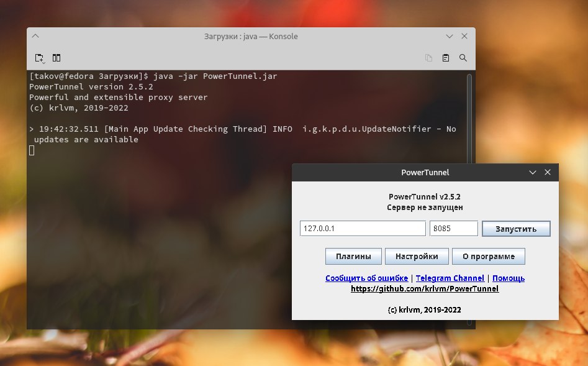Click the 'PowerTunnel version 2.5.2' terminal line

tap(91, 87)
